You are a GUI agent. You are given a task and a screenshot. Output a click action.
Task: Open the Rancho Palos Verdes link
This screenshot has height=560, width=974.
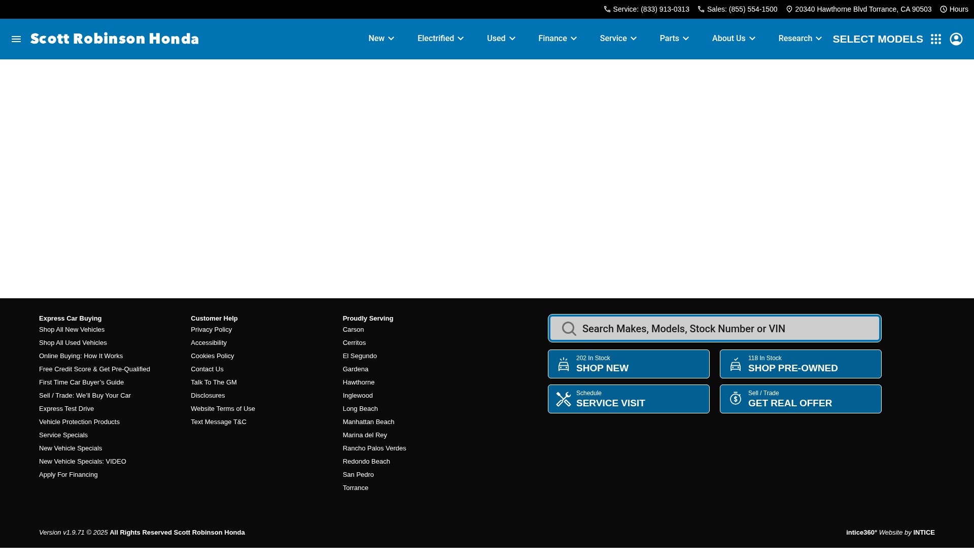[x=374, y=448]
